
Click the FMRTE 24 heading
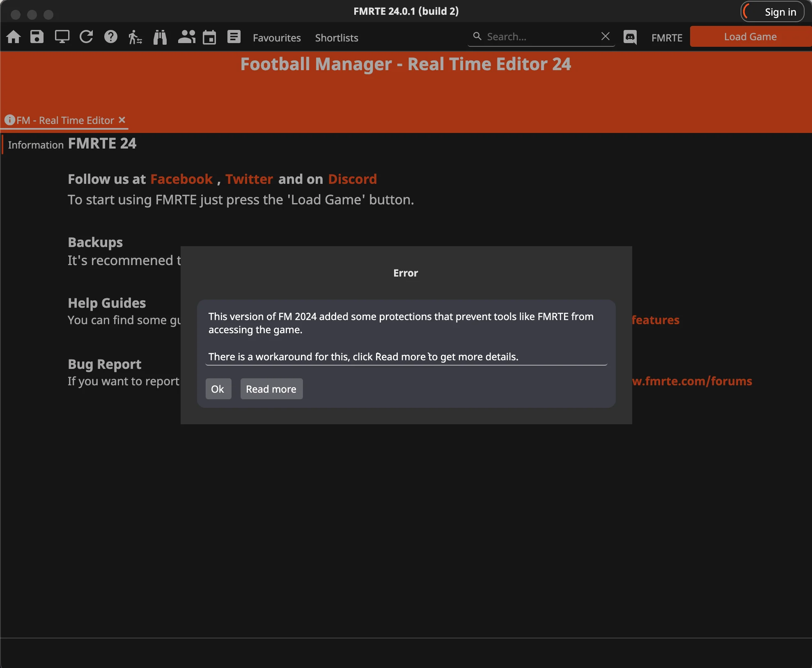tap(102, 144)
